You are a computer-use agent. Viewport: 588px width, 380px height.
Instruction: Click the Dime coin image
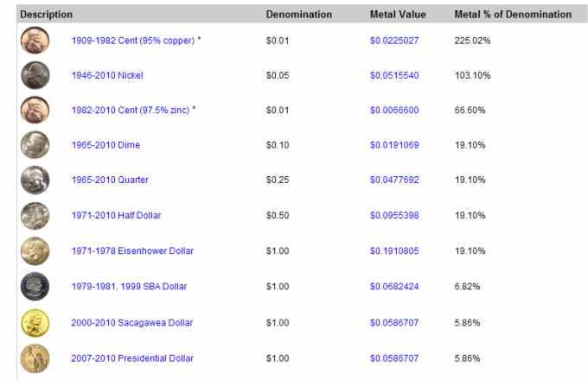coord(35,145)
